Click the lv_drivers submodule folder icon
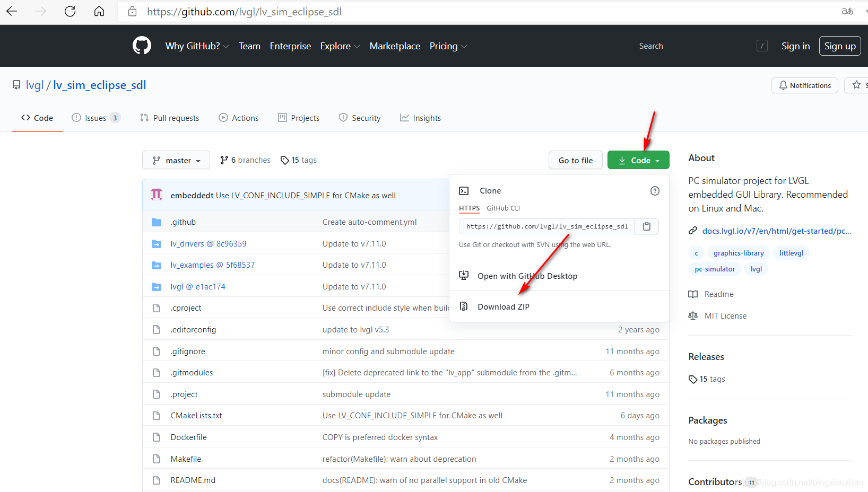 coord(157,244)
